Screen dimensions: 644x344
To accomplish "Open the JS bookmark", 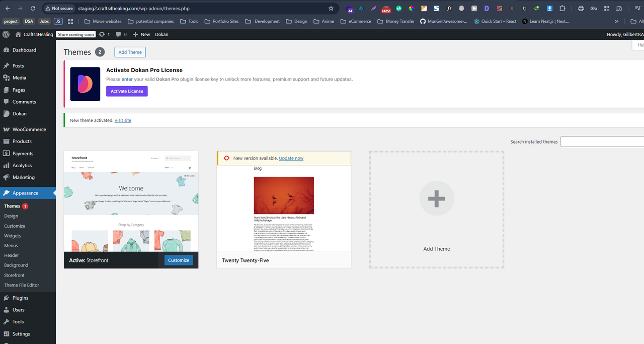I will coord(58,21).
